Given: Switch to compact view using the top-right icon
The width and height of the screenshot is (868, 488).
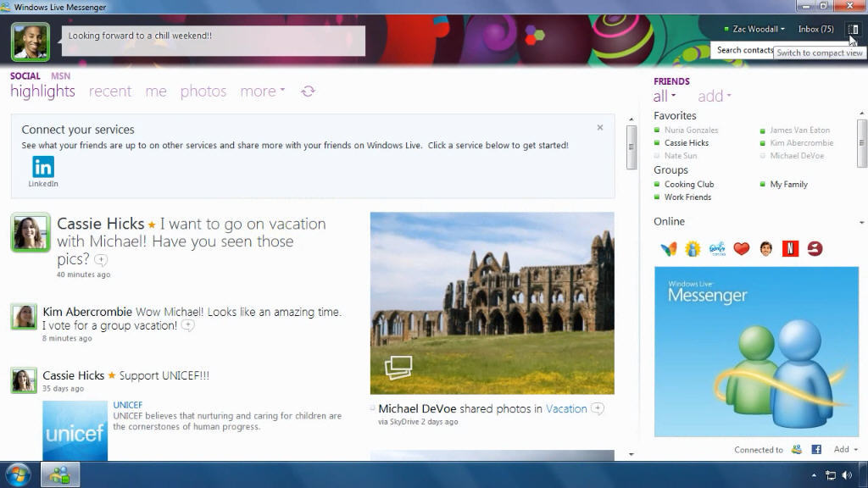Looking at the screenshot, I should (x=853, y=29).
